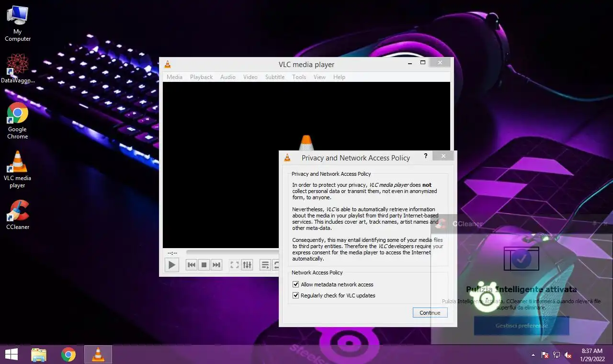The image size is (613, 364).
Task: Click the Next media button in VLC
Action: [x=216, y=265]
